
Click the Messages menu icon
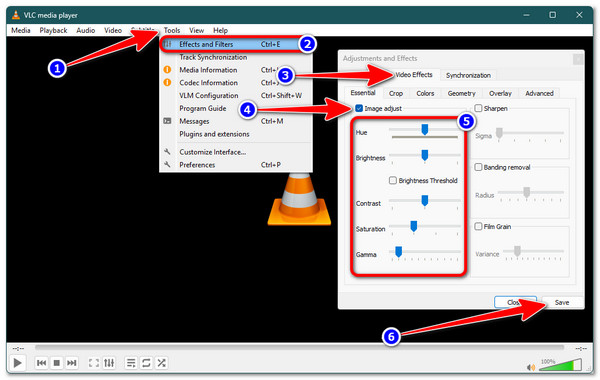coord(167,121)
